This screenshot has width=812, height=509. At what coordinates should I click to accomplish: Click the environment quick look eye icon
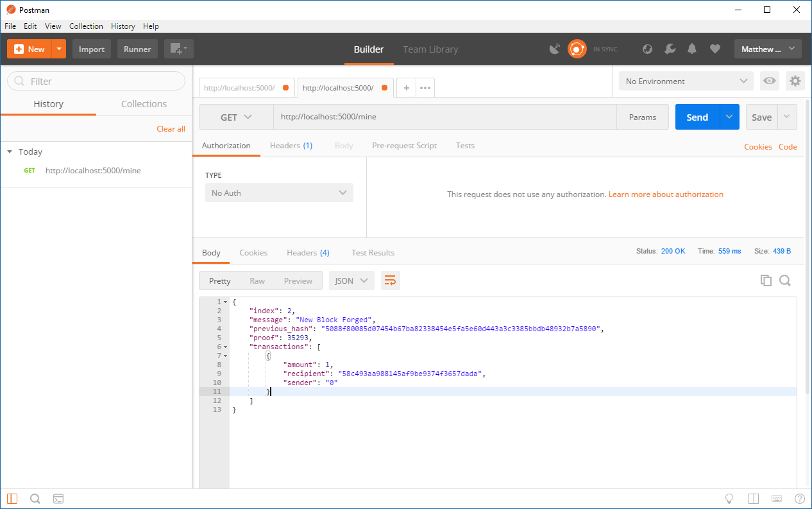pos(770,81)
